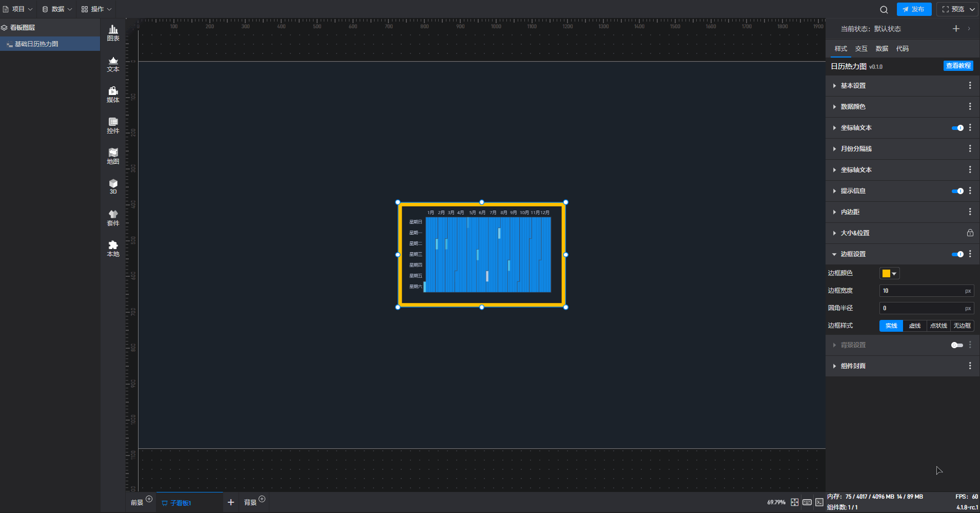The height and width of the screenshot is (513, 980).
Task: Open the 图表 chart components icon
Action: coord(113,33)
